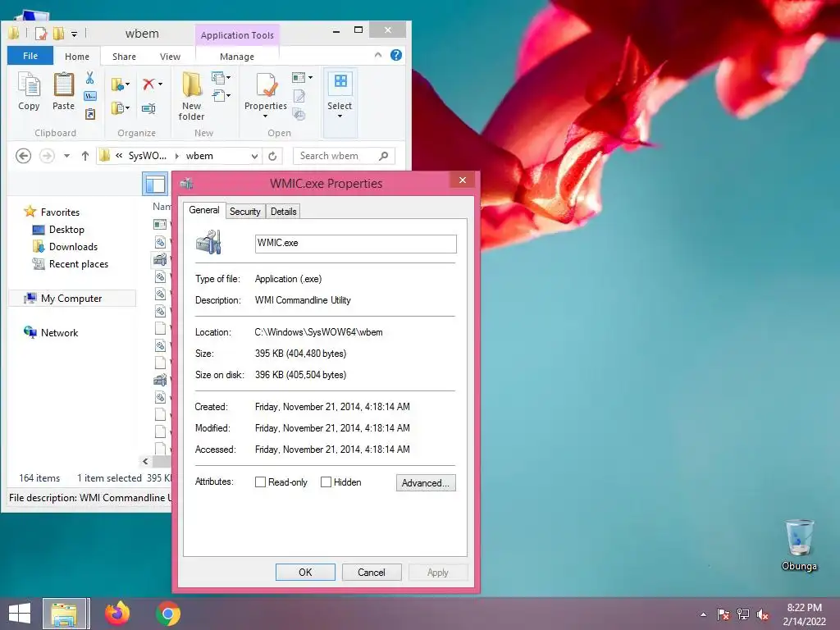Open the Customize Quick Access Toolbar arrow
The height and width of the screenshot is (630, 840).
(x=74, y=34)
